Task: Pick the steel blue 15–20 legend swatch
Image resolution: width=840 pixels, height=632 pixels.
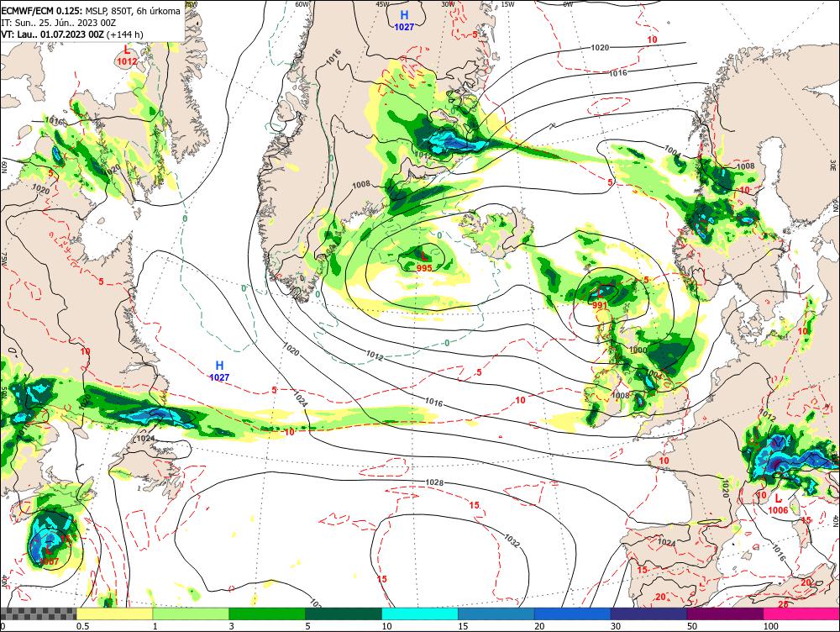Action: pos(496,614)
